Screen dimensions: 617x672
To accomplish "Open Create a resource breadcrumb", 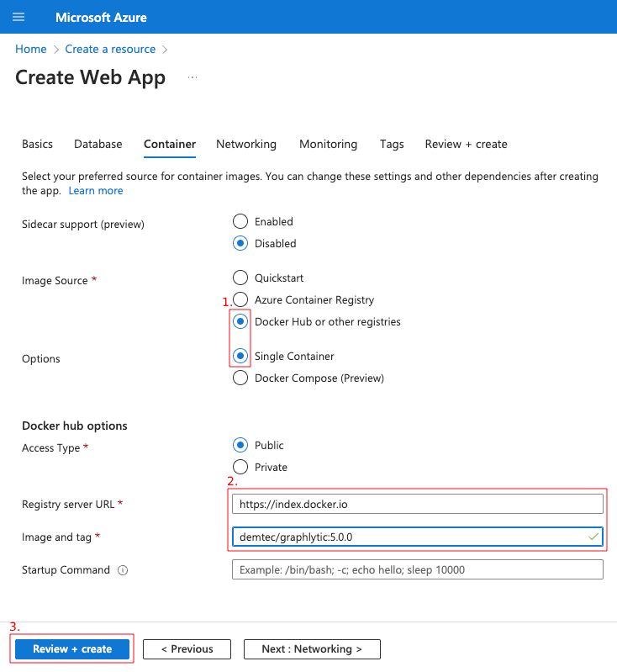I will click(110, 50).
